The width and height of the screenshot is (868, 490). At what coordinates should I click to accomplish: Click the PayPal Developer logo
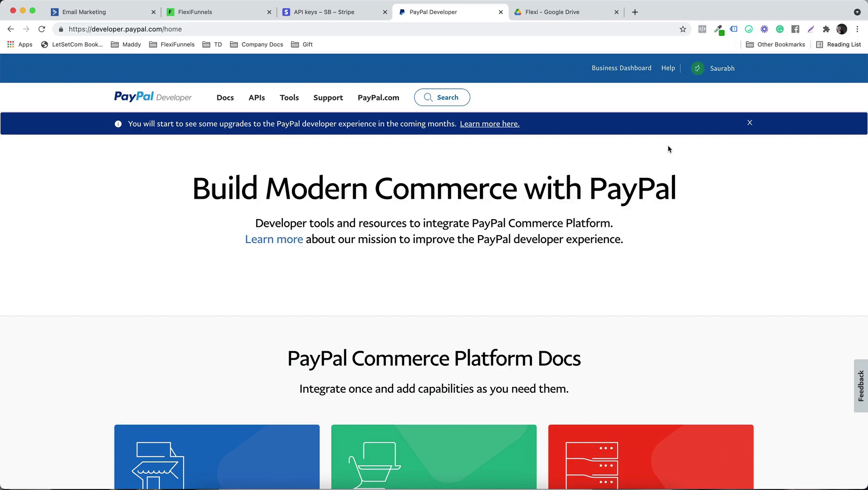click(x=153, y=97)
